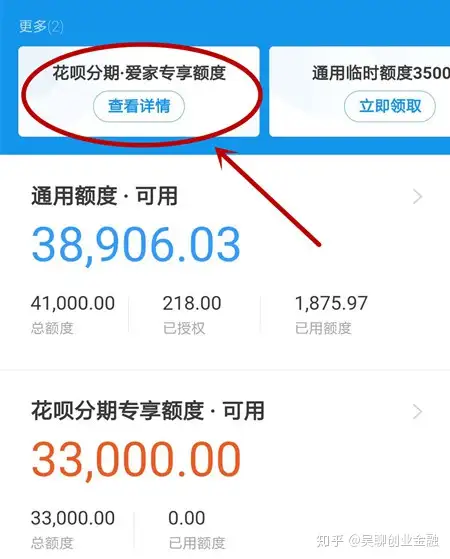Viewport: 450px width, 559px height.
Task: Tap the 0.00 已用额度 figure
Action: (186, 518)
